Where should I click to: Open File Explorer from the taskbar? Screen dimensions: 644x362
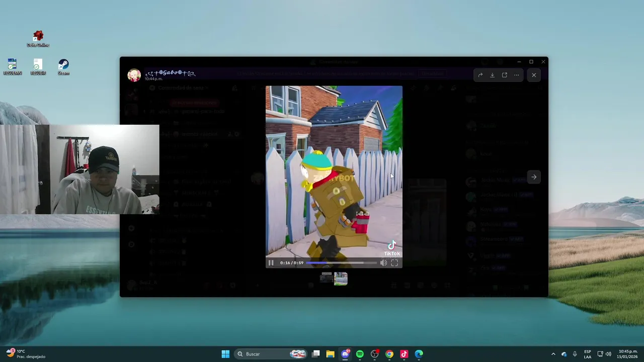pos(330,354)
